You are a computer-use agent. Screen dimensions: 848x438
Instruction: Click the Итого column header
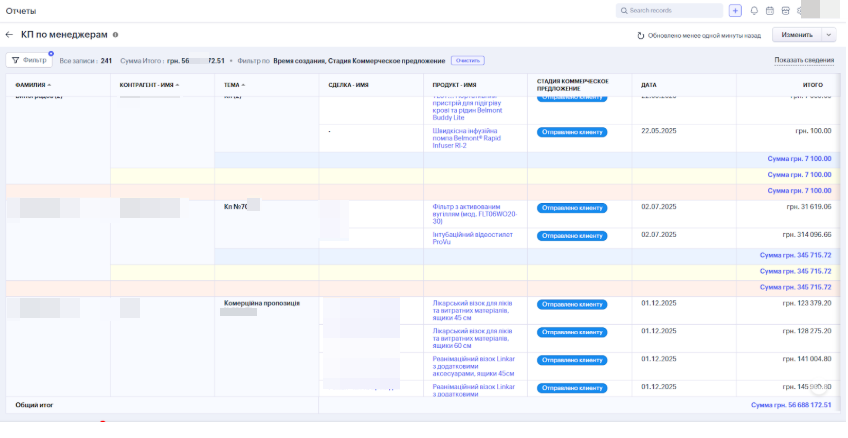812,85
